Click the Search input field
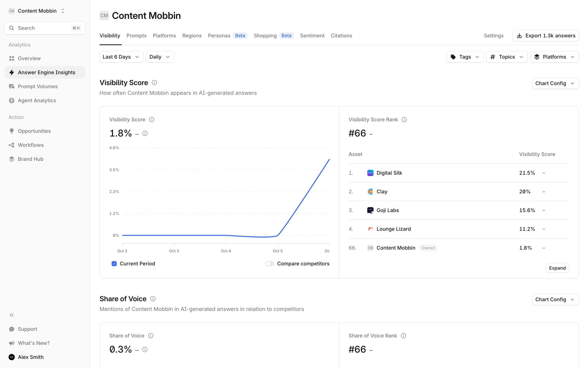The image size is (588, 368). [x=45, y=28]
